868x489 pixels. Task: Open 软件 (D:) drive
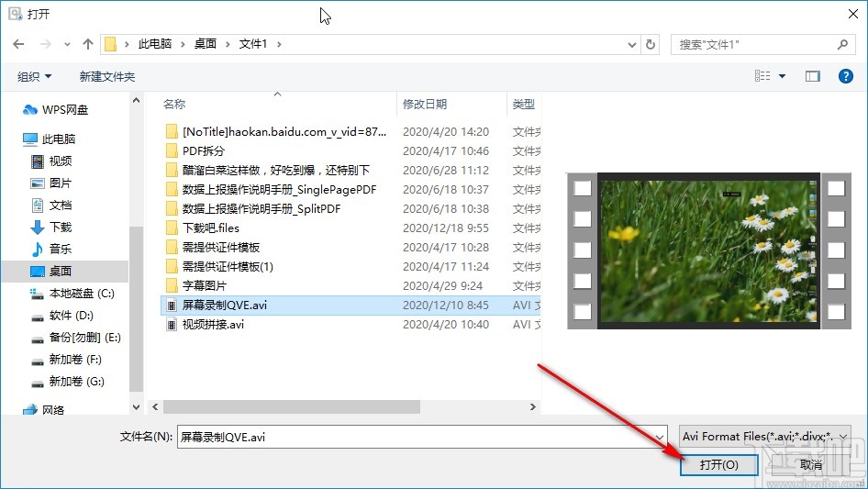[62, 315]
